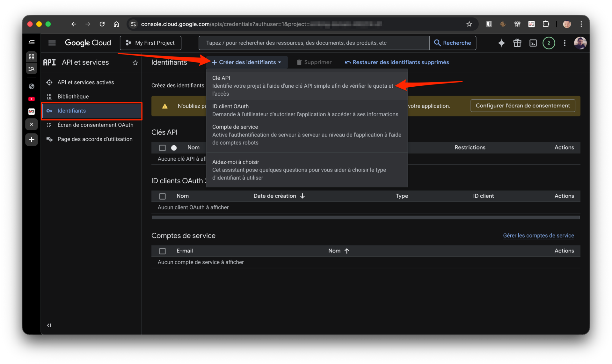Click horizontal scrollbar under OAuth table
This screenshot has height=364, width=612.
coord(366,217)
